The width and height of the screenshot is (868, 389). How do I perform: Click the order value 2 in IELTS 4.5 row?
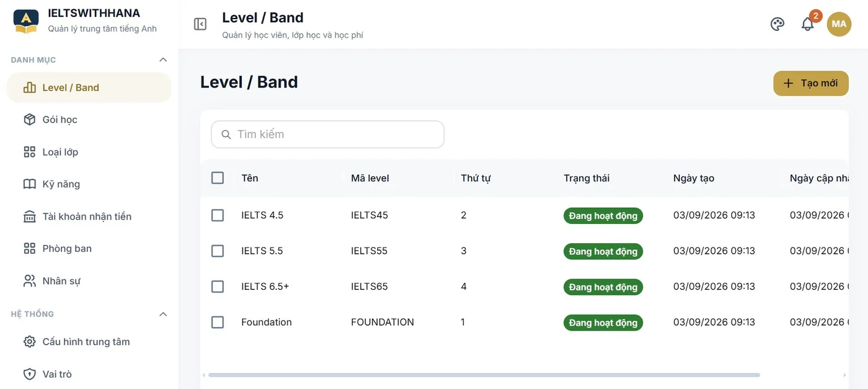click(x=464, y=215)
